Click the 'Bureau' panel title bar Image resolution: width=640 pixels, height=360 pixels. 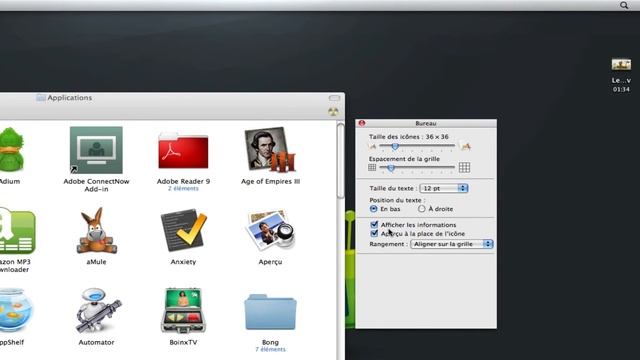pyautogui.click(x=426, y=123)
